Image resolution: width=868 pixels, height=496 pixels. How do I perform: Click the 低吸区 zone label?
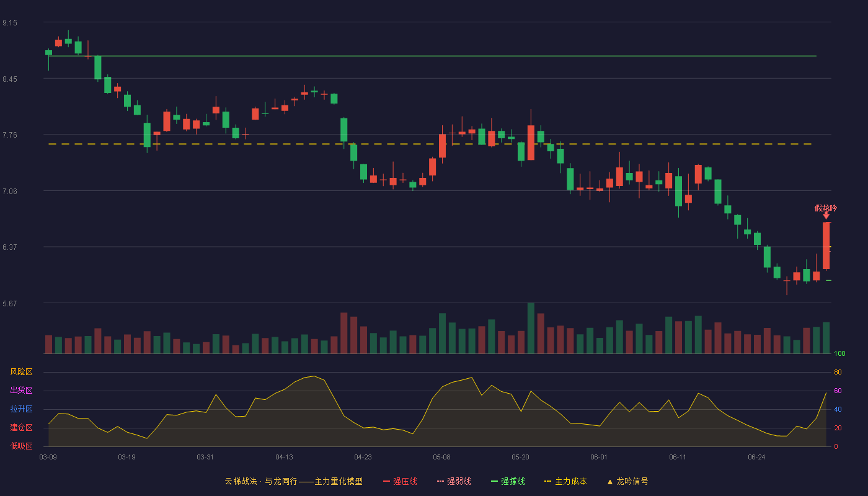tap(22, 446)
